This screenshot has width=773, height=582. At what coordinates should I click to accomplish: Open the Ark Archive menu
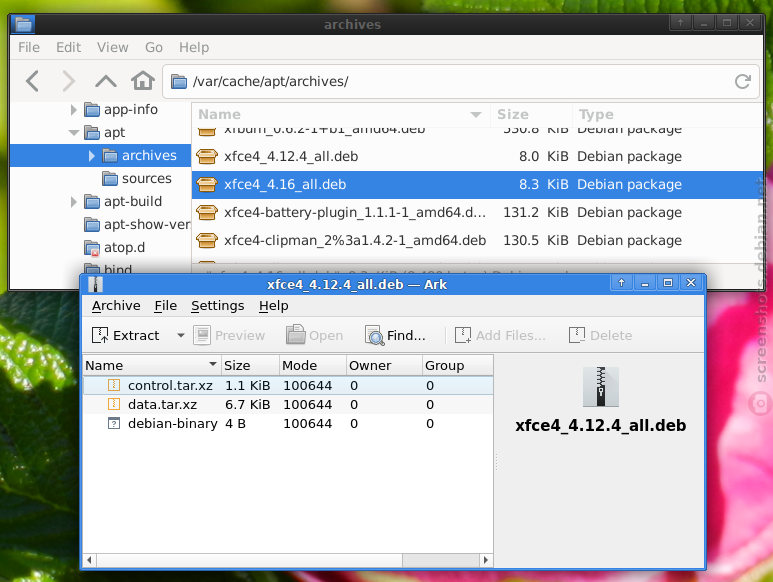(116, 306)
